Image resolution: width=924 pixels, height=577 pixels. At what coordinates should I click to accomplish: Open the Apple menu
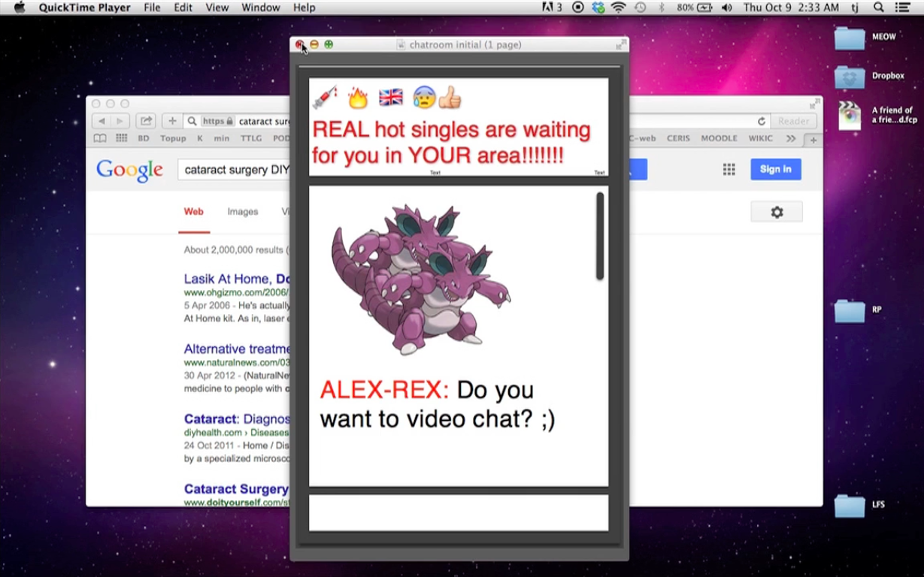pyautogui.click(x=20, y=8)
